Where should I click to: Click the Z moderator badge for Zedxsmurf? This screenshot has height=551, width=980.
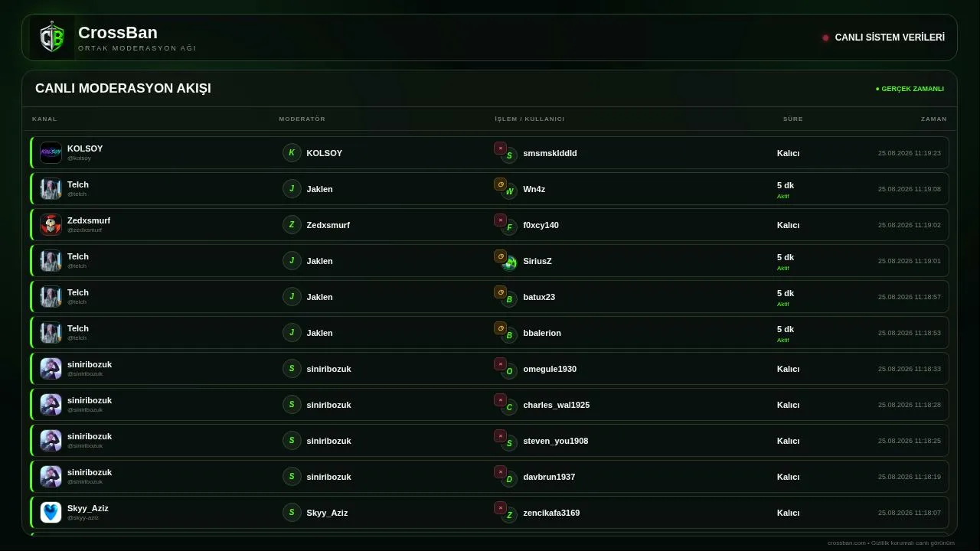(x=292, y=224)
